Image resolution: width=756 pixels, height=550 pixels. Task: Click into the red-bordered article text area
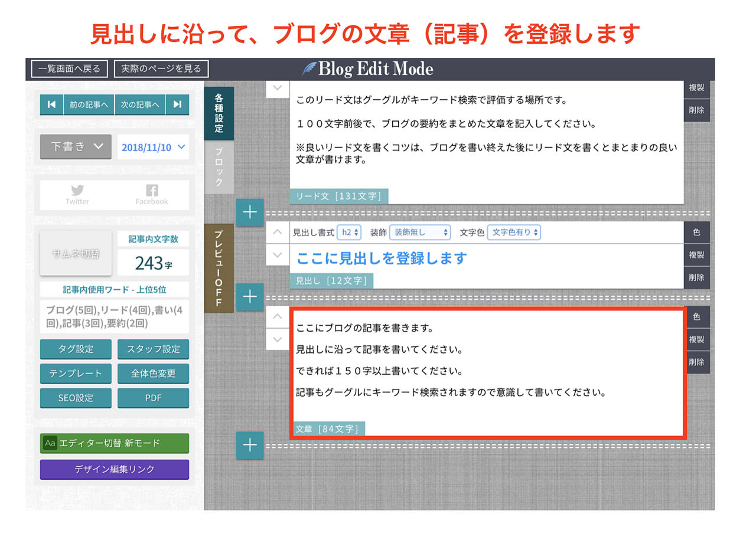pos(487,372)
